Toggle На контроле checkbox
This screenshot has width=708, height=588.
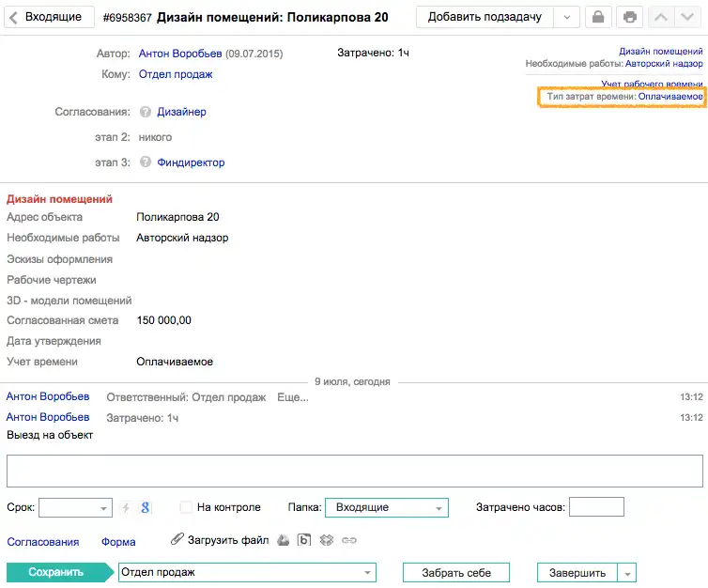[186, 507]
